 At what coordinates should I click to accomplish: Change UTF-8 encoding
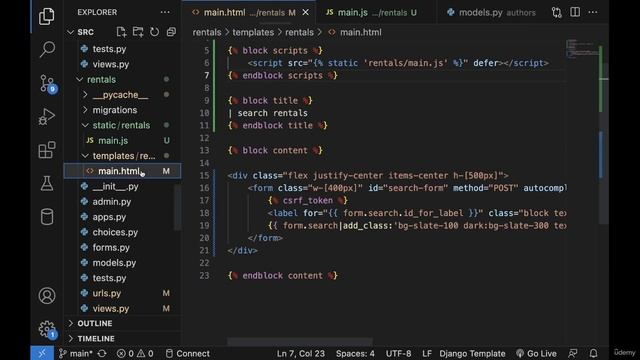[x=398, y=353]
